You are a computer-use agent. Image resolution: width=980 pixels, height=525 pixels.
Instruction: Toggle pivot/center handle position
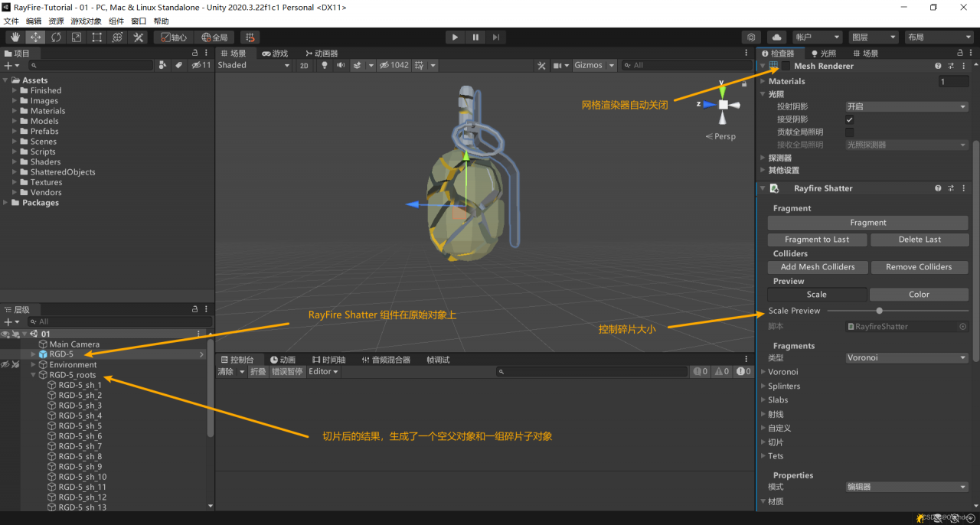pyautogui.click(x=174, y=37)
